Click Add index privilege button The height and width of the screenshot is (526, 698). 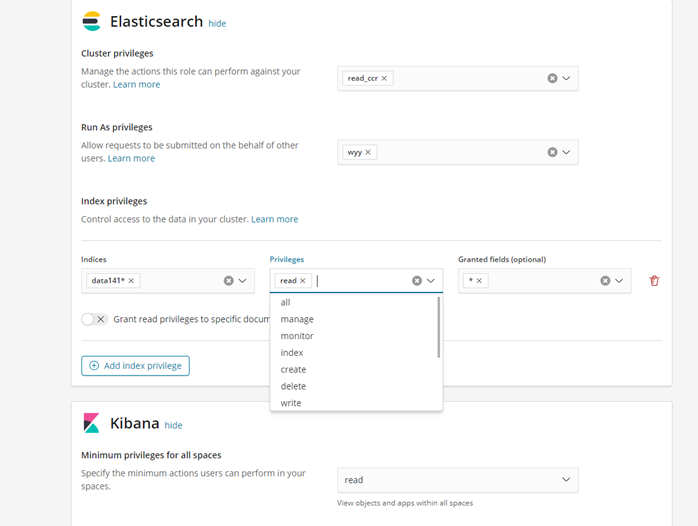[135, 366]
